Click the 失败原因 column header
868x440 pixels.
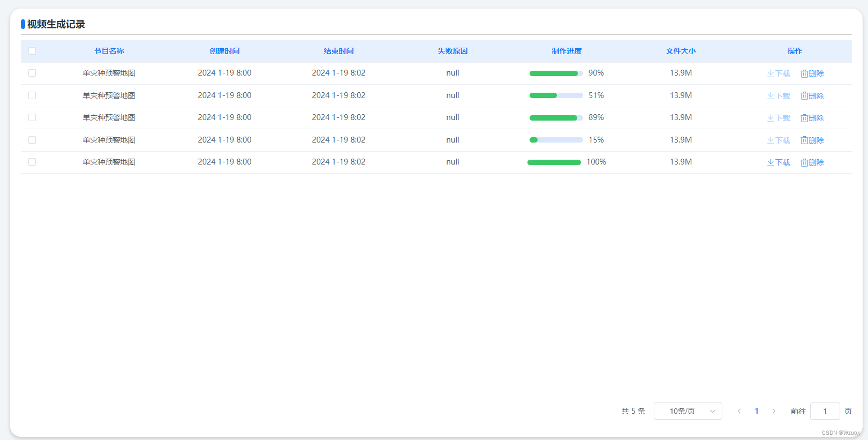coord(453,51)
